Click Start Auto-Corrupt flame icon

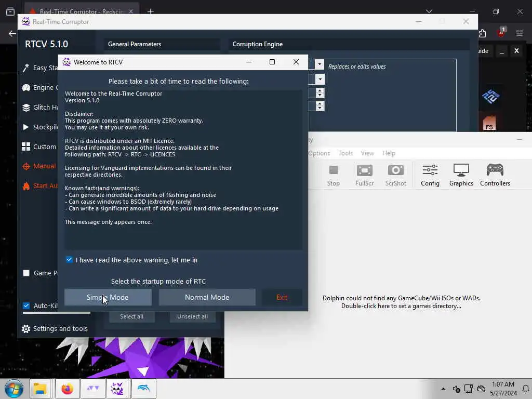(26, 186)
